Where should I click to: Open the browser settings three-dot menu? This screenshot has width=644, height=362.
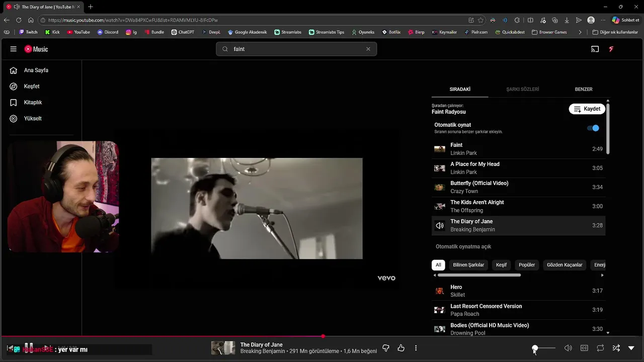pyautogui.click(x=603, y=20)
